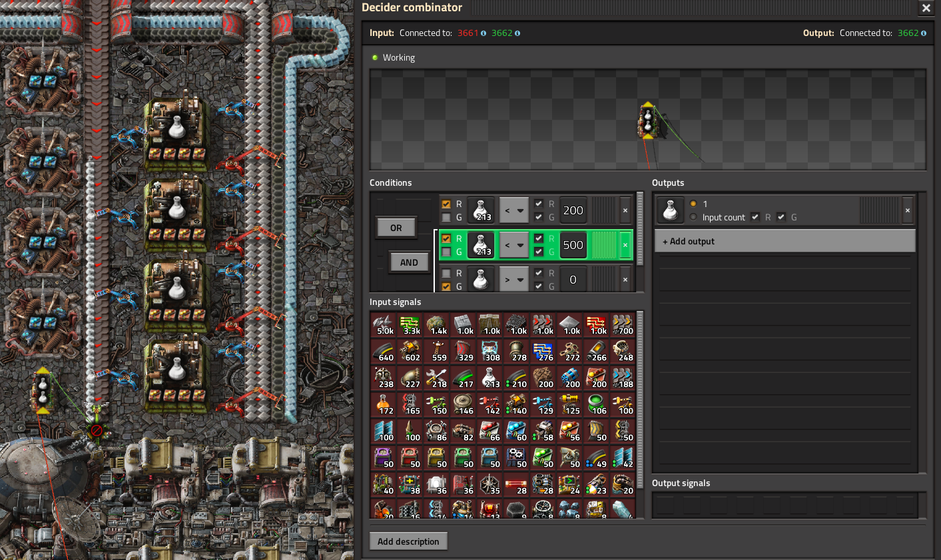Select the fast splitter signal 165
Viewport: 941px width, 560px height.
[x=410, y=405]
